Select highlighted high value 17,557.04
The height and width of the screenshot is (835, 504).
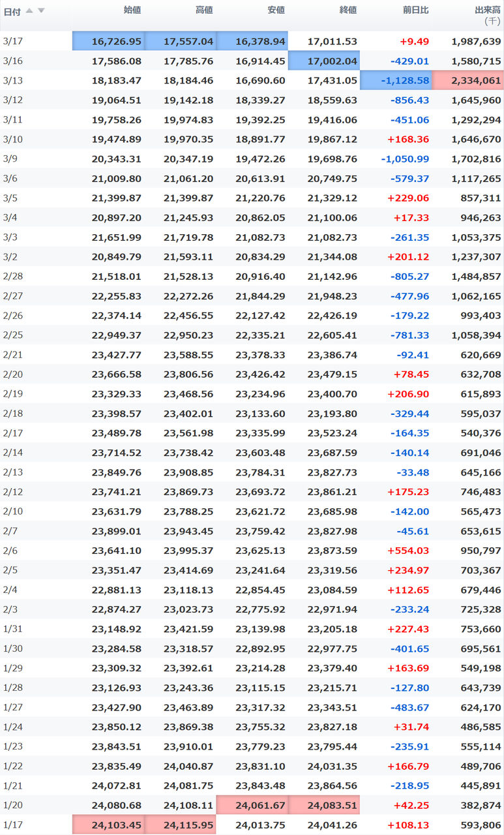point(180,41)
